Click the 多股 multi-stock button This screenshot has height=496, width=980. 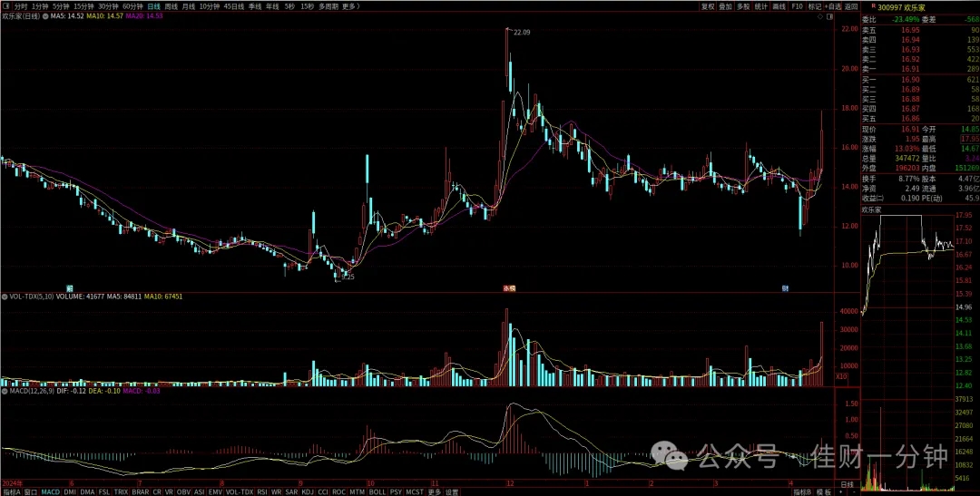(x=743, y=6)
